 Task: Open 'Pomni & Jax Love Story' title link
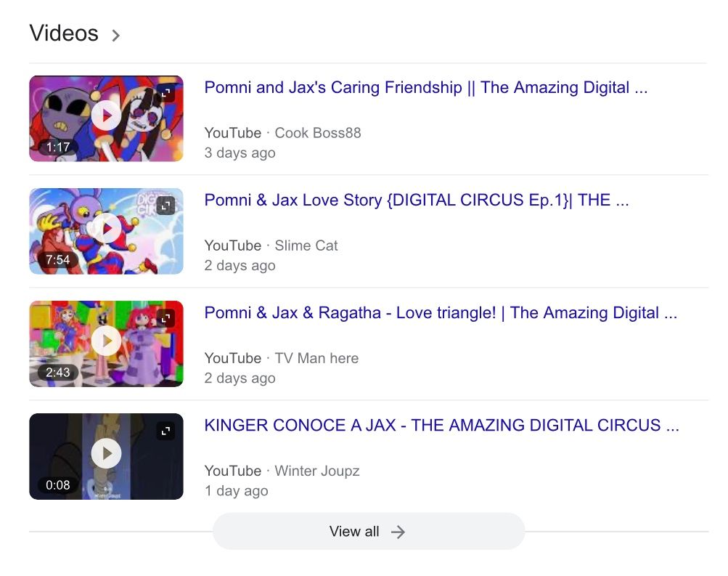pyautogui.click(x=416, y=200)
